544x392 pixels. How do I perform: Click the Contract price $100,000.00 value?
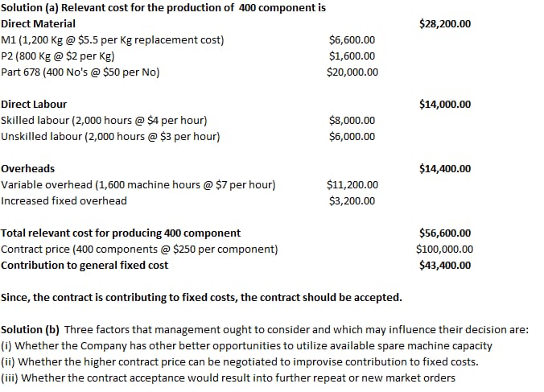tap(444, 250)
